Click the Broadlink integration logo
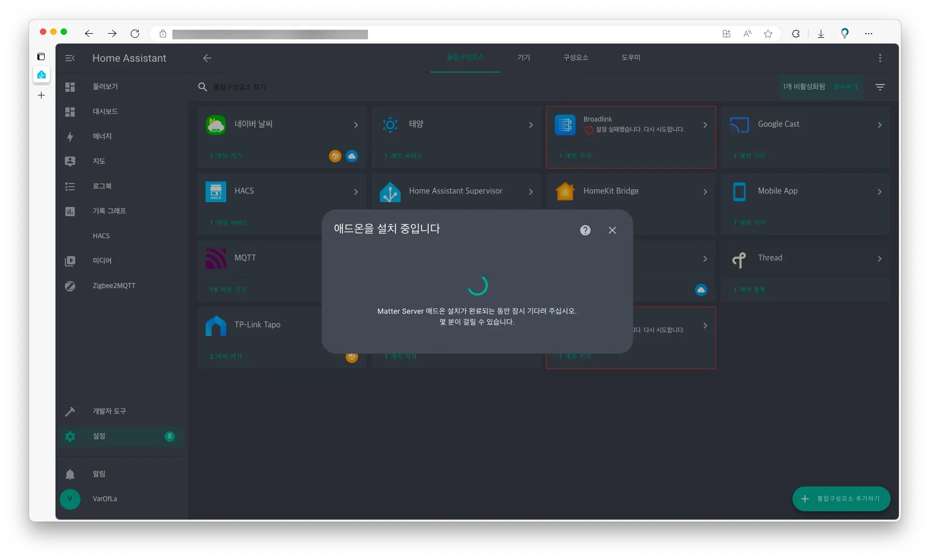 pyautogui.click(x=565, y=125)
